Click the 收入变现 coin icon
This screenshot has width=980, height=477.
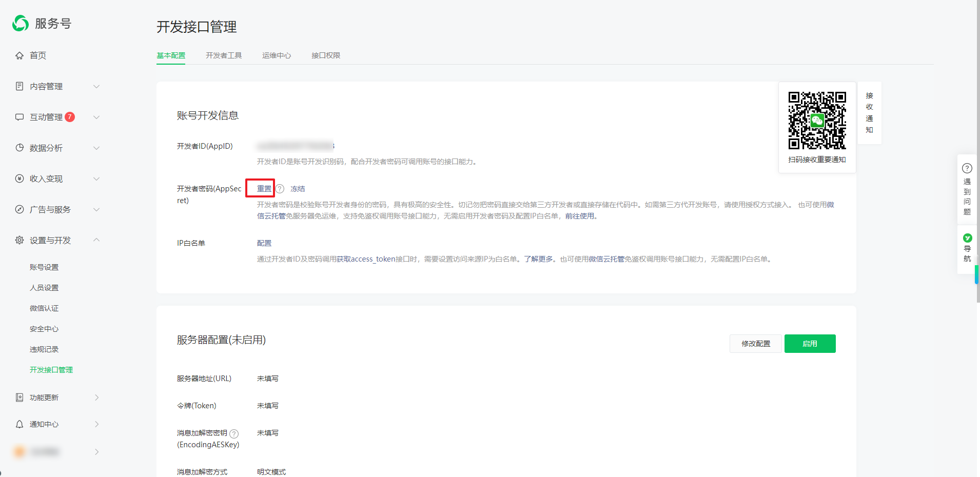point(19,178)
